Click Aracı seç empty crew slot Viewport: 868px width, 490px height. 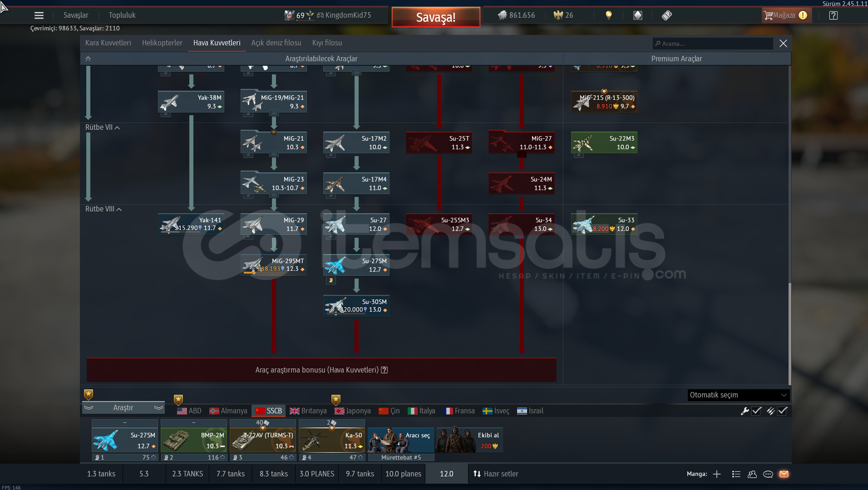click(401, 440)
